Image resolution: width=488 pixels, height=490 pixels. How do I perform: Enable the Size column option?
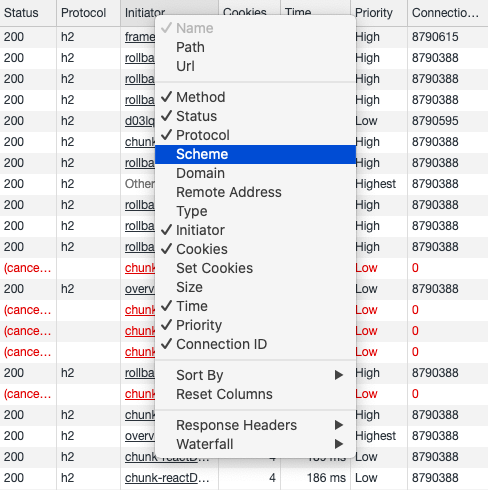click(x=255, y=287)
